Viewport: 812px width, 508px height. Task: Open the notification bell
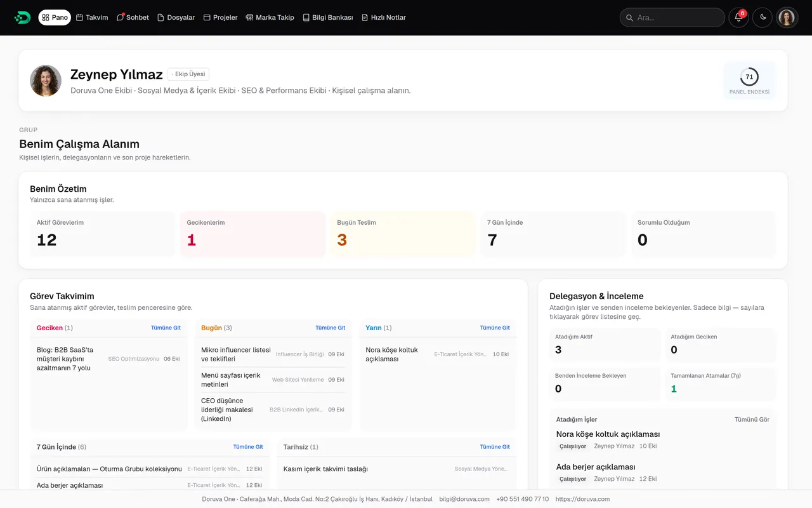[x=738, y=18]
